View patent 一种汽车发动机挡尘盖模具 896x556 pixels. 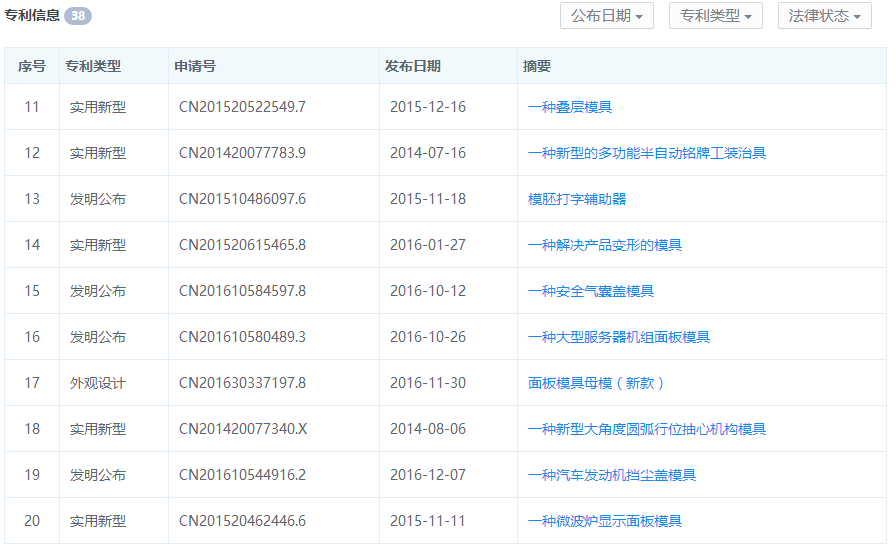pyautogui.click(x=612, y=475)
